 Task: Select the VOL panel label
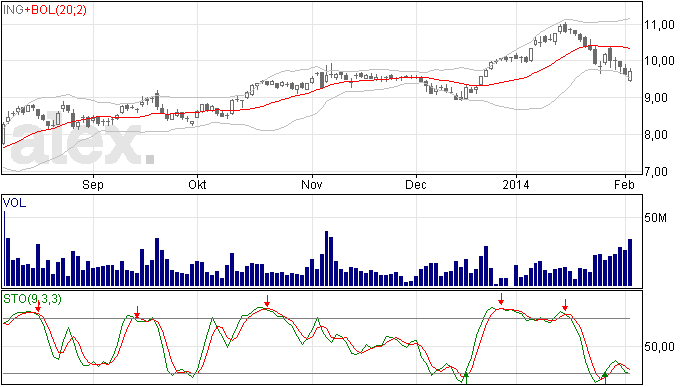14,203
